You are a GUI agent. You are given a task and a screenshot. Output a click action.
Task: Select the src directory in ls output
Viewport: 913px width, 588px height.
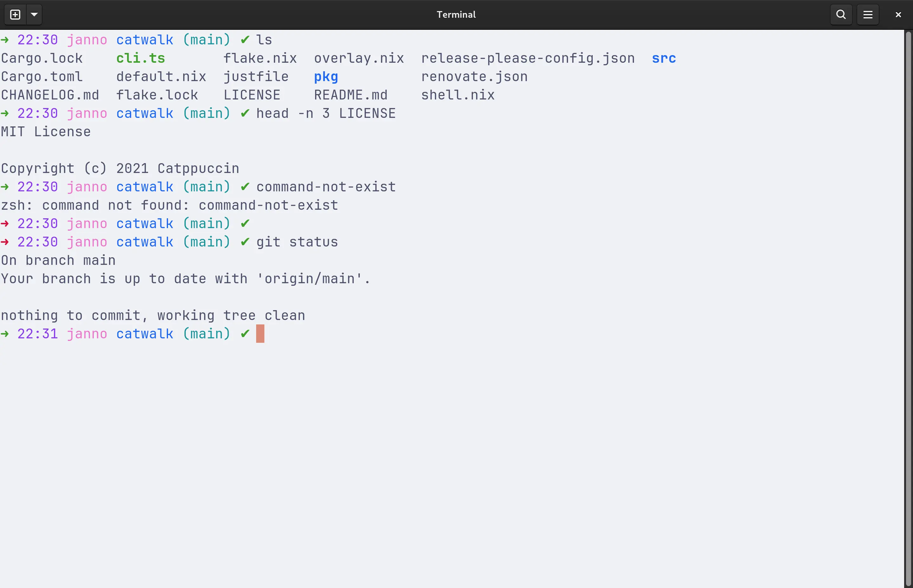tap(664, 58)
